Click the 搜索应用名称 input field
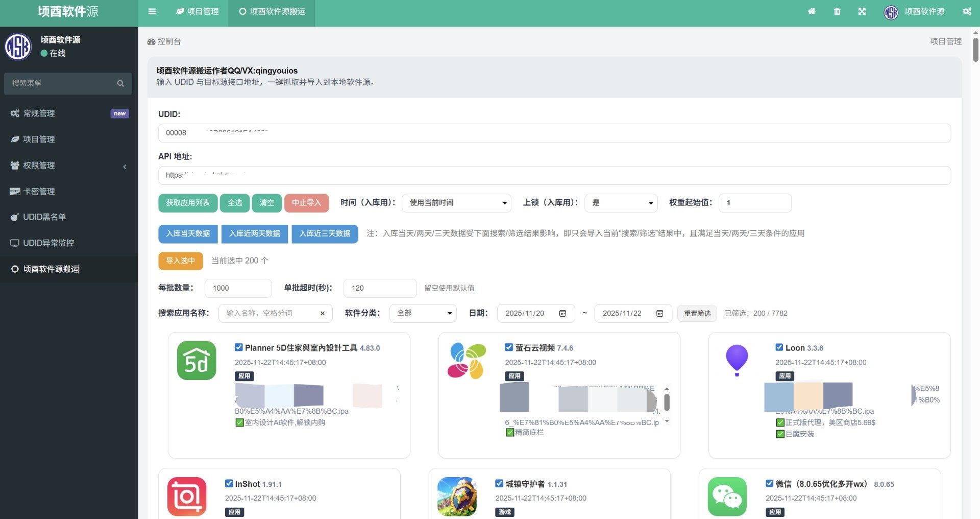Viewport: 980px width, 519px height. click(276, 313)
